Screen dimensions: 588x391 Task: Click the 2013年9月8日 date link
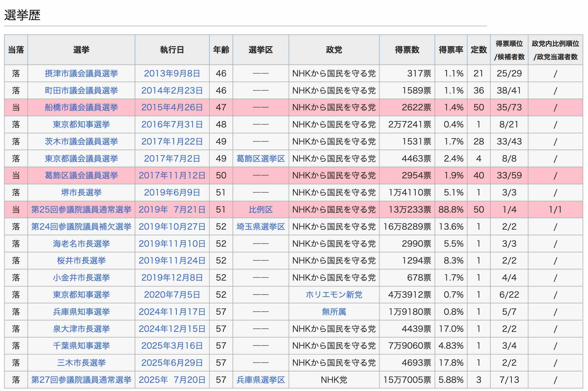click(172, 73)
